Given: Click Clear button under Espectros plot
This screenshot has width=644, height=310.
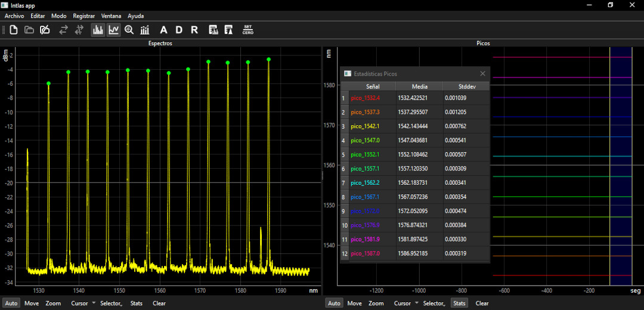Looking at the screenshot, I should (159, 303).
